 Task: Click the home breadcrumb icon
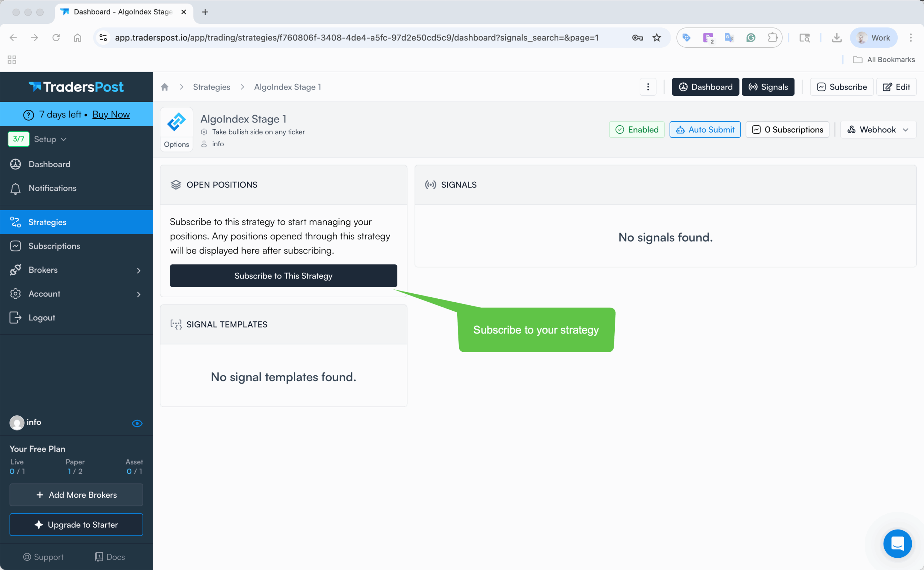[x=165, y=87]
